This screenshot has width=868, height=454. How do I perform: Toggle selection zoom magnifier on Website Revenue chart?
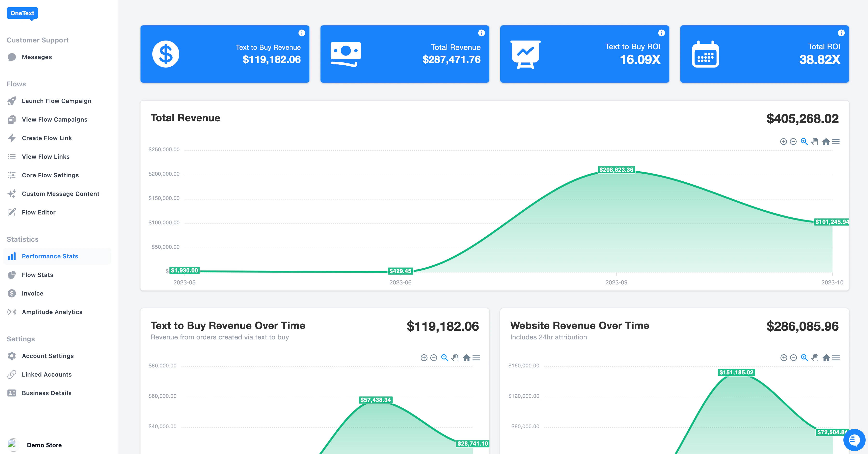tap(804, 358)
